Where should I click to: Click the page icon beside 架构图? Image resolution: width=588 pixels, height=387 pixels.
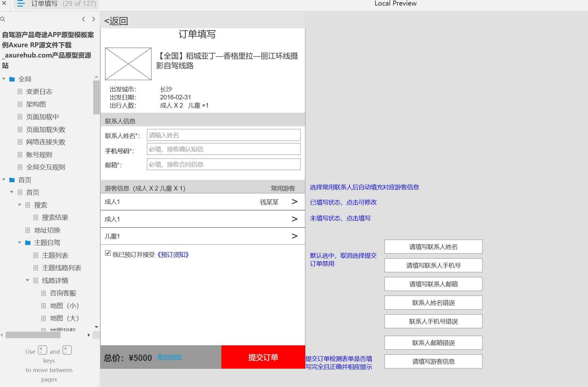[x=20, y=104]
